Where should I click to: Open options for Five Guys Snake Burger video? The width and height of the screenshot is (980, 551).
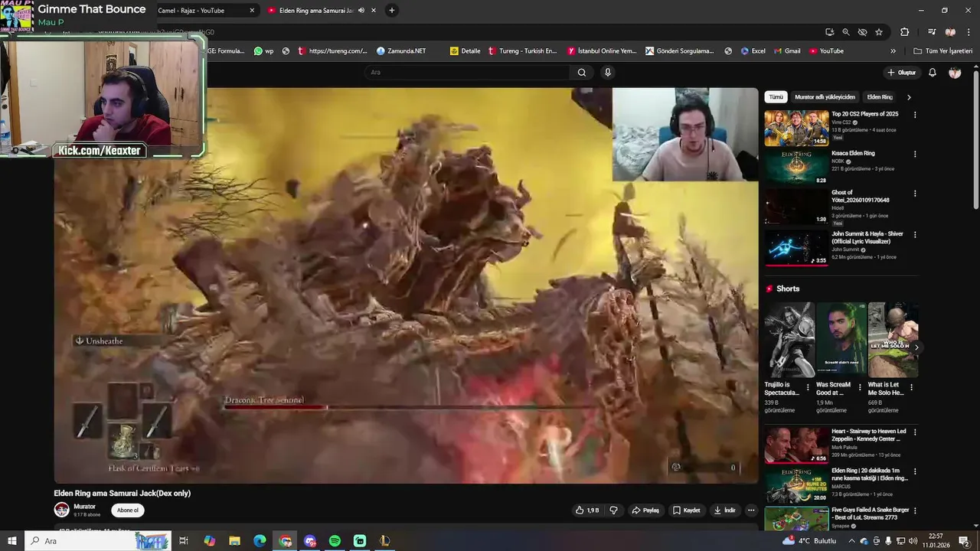point(915,511)
